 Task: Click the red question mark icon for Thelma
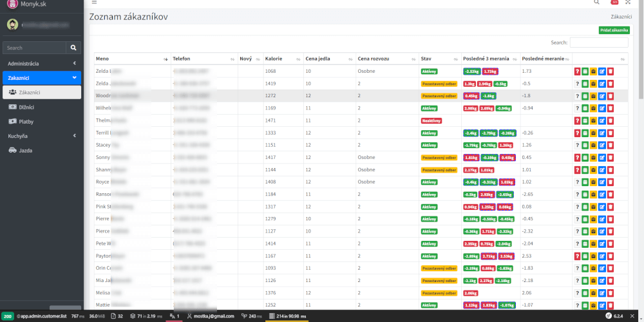click(x=578, y=120)
